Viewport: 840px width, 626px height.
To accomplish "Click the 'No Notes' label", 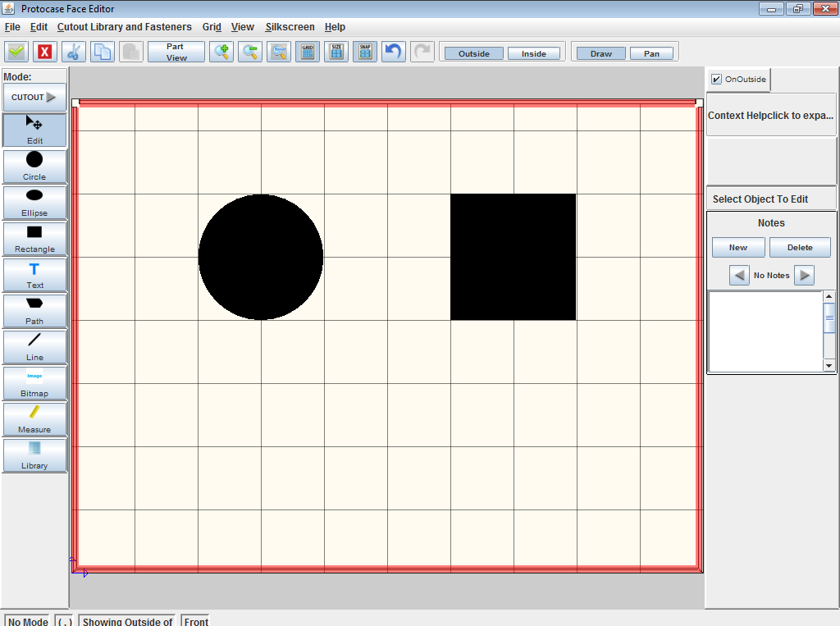I will (x=771, y=276).
